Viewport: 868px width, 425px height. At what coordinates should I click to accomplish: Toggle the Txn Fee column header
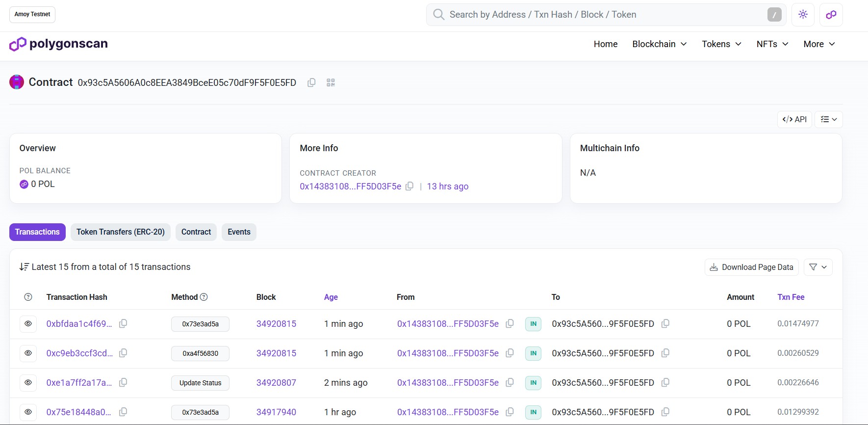791,297
